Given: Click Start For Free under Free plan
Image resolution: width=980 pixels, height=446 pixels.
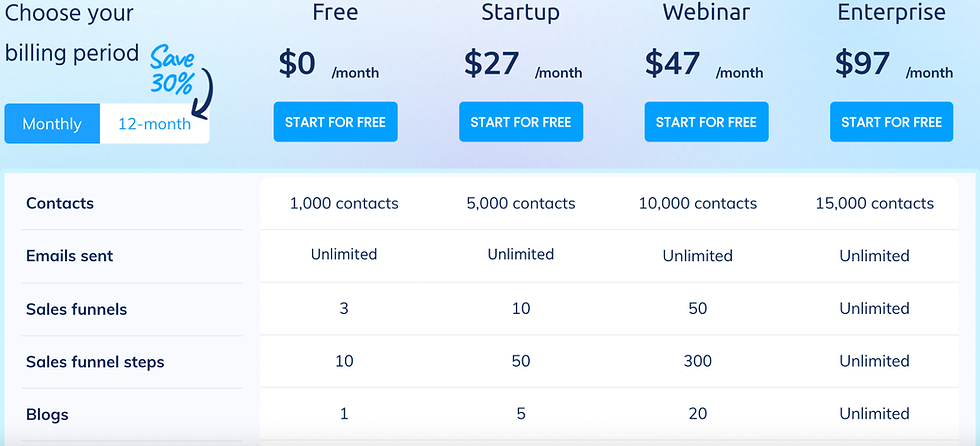Looking at the screenshot, I should (x=336, y=122).
